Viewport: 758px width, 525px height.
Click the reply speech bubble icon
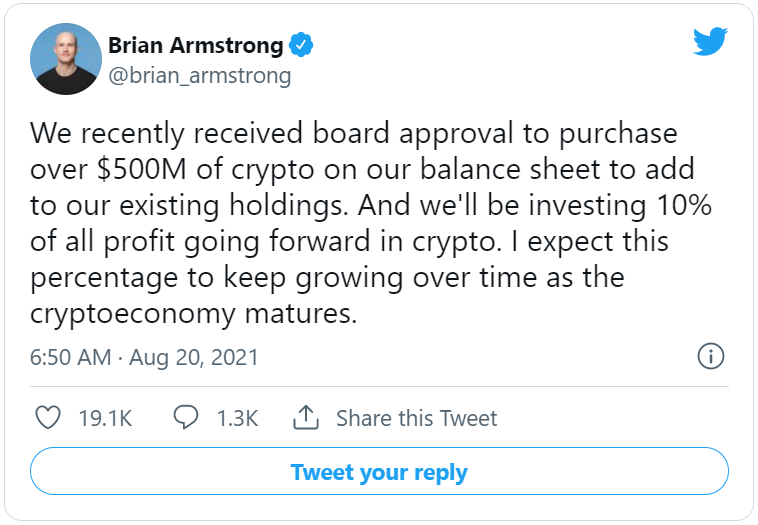[186, 417]
